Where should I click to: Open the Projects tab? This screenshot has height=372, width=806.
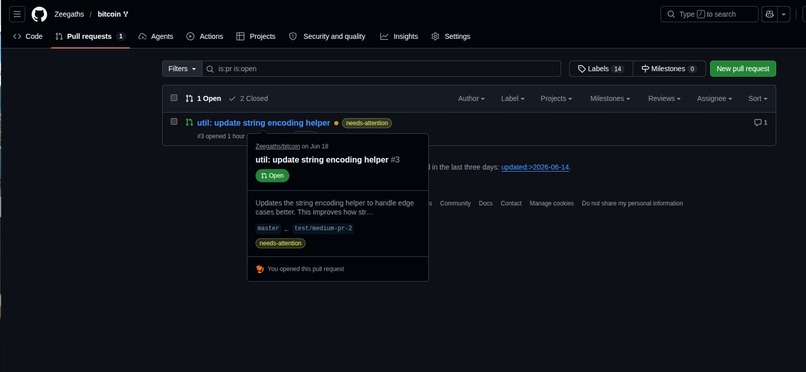pos(256,36)
